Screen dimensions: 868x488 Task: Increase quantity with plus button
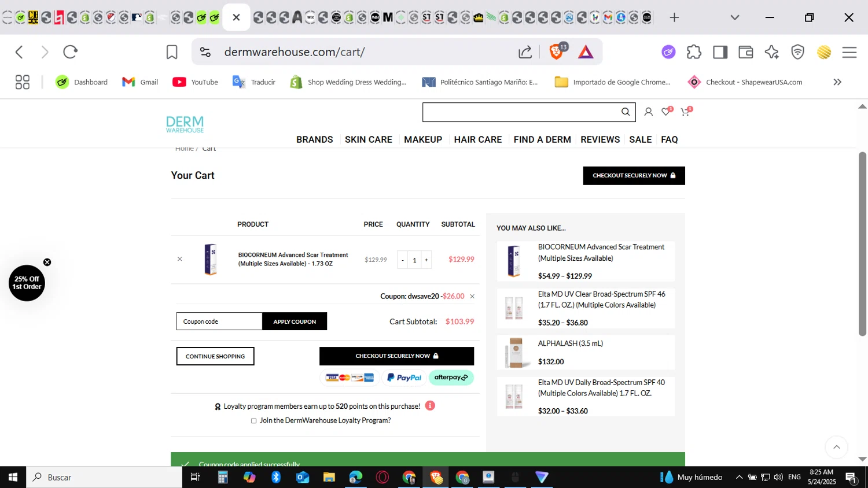point(426,260)
